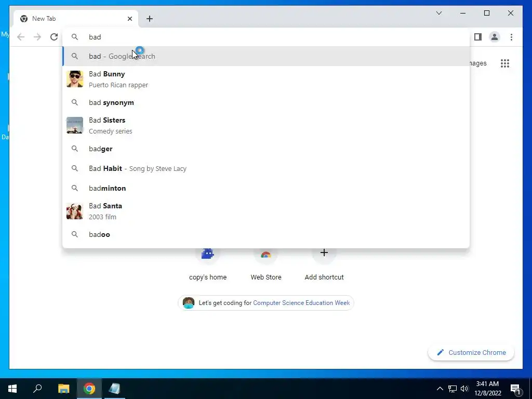Open a new tab with the plus button
The image size is (532, 399).
[150, 19]
